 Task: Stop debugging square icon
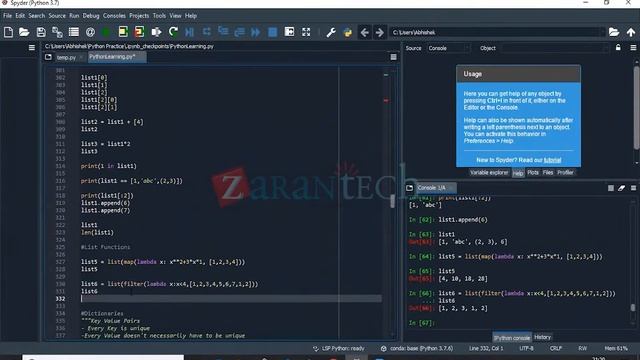272,32
